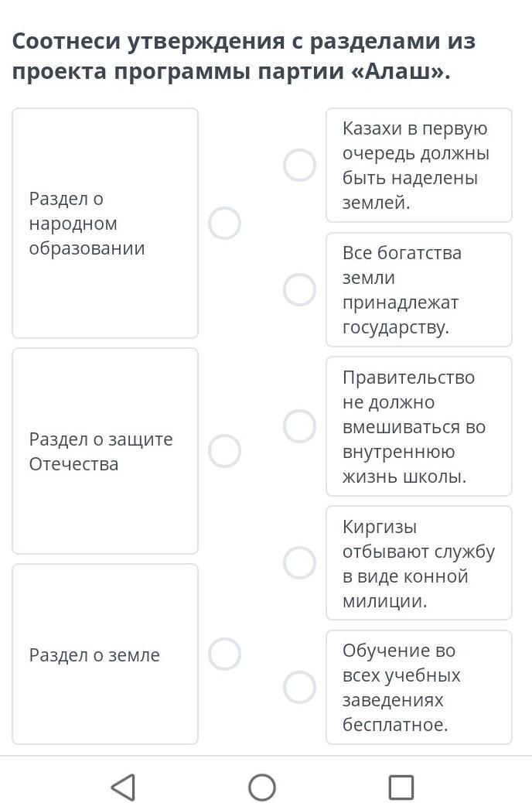Select radio next to 'Раздел о народном образовании'

coord(224,224)
